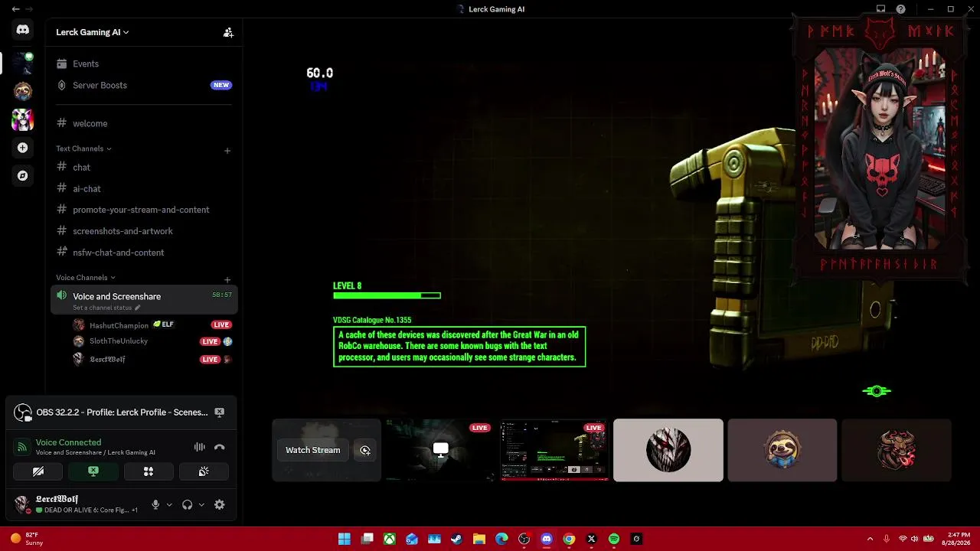Open screenshots-and-artwork channel
The width and height of the screenshot is (980, 551).
(144, 231)
